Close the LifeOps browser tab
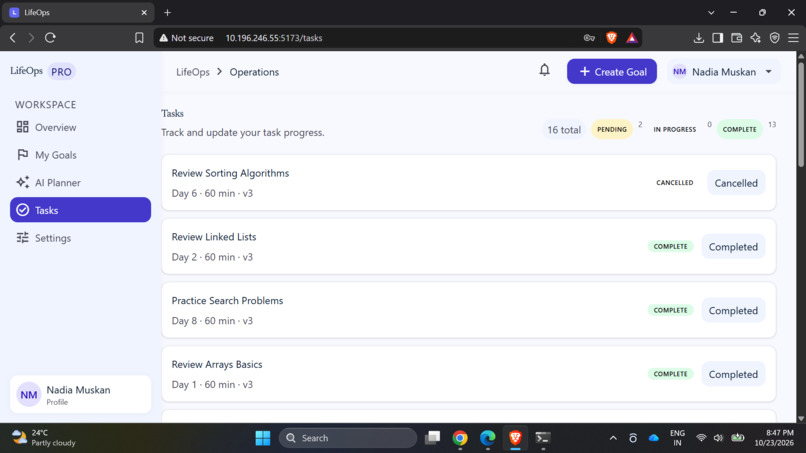806x453 pixels. (144, 12)
